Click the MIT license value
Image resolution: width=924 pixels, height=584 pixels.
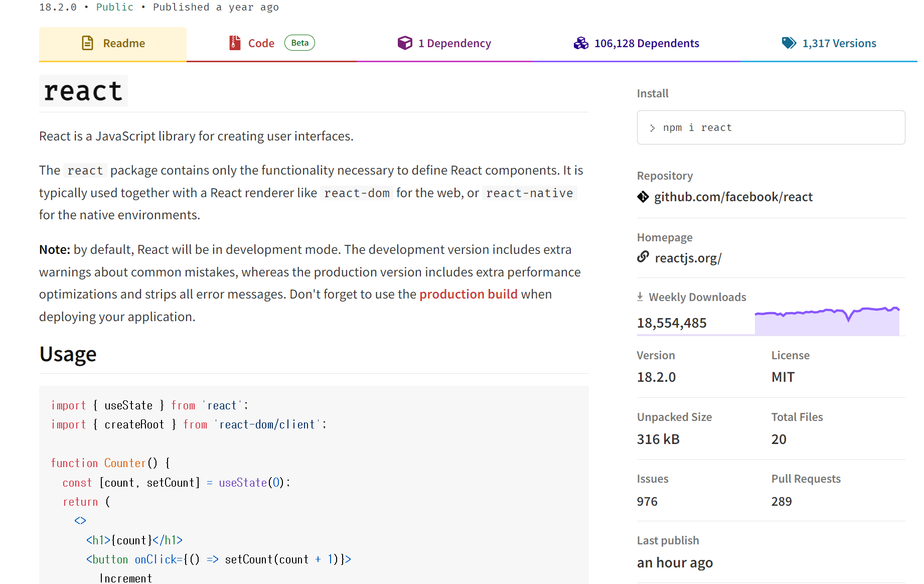point(783,377)
